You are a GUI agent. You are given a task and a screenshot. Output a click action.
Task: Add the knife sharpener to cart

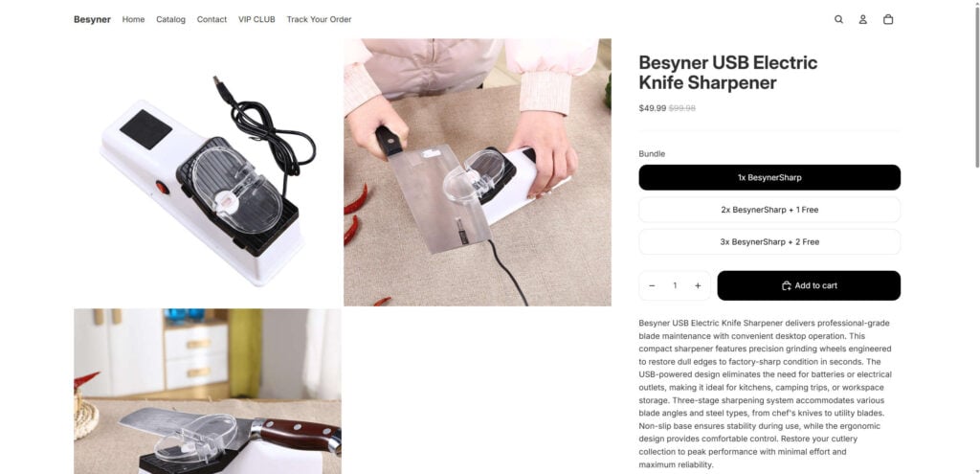pyautogui.click(x=809, y=285)
